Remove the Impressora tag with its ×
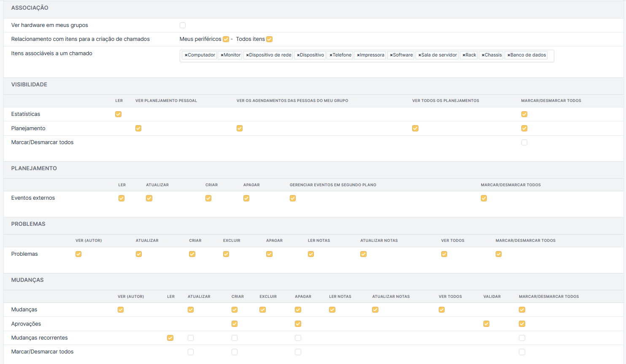This screenshot has width=626, height=364. [359, 55]
